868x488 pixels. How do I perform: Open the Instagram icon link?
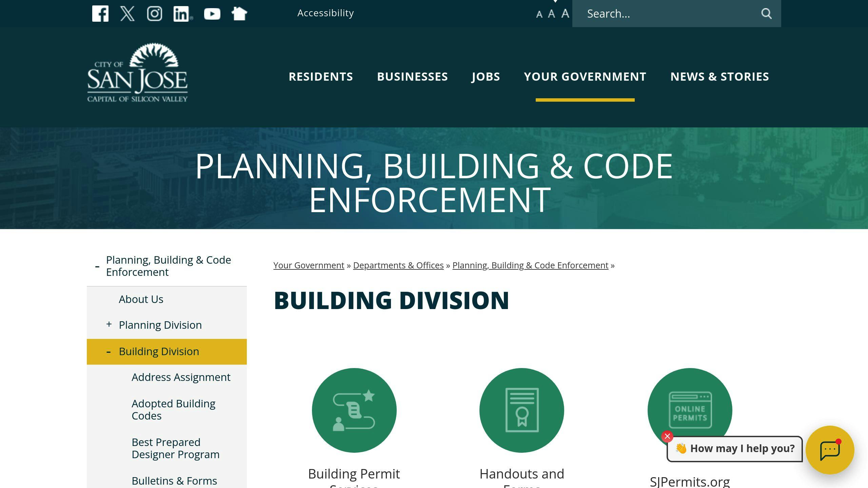coord(155,14)
